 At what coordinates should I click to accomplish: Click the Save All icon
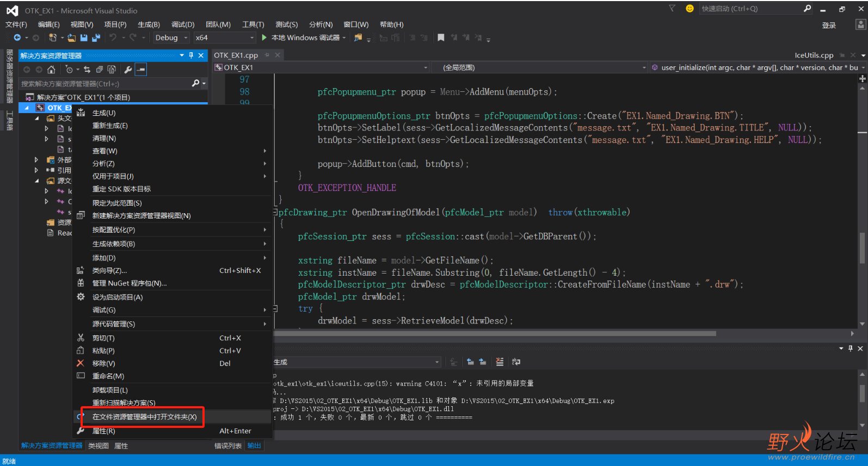[x=96, y=38]
